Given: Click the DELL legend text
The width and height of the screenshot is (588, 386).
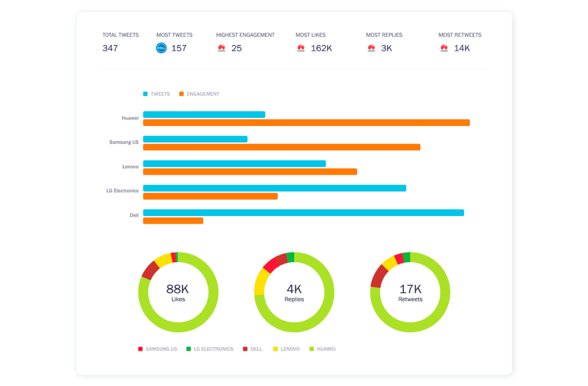Looking at the screenshot, I should 257,349.
